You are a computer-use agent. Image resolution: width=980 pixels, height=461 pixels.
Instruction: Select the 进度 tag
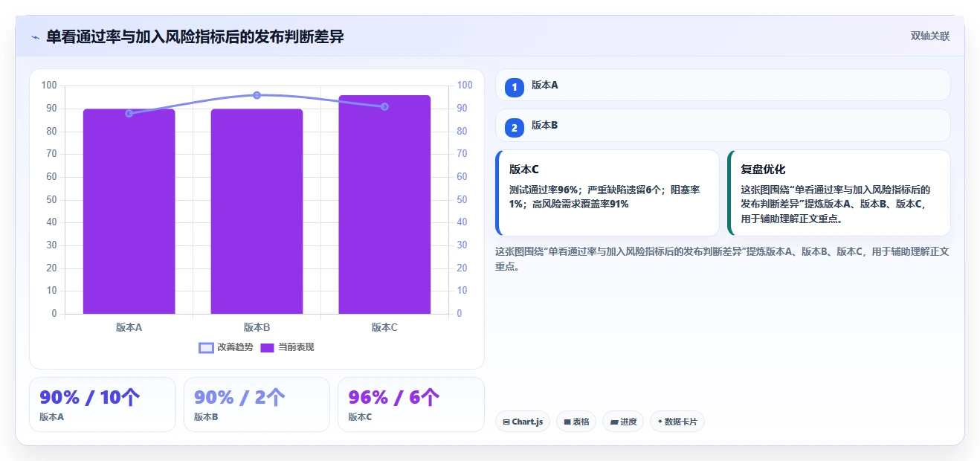click(623, 422)
